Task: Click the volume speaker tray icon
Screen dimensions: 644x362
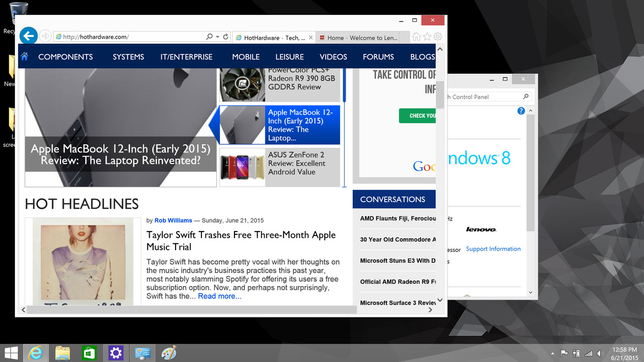Action: [601, 353]
